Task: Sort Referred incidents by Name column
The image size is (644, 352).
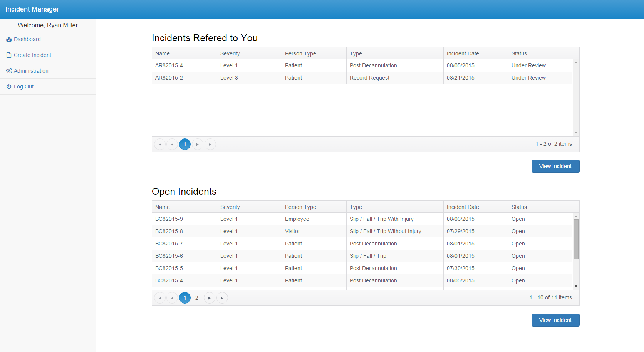Action: (184, 53)
